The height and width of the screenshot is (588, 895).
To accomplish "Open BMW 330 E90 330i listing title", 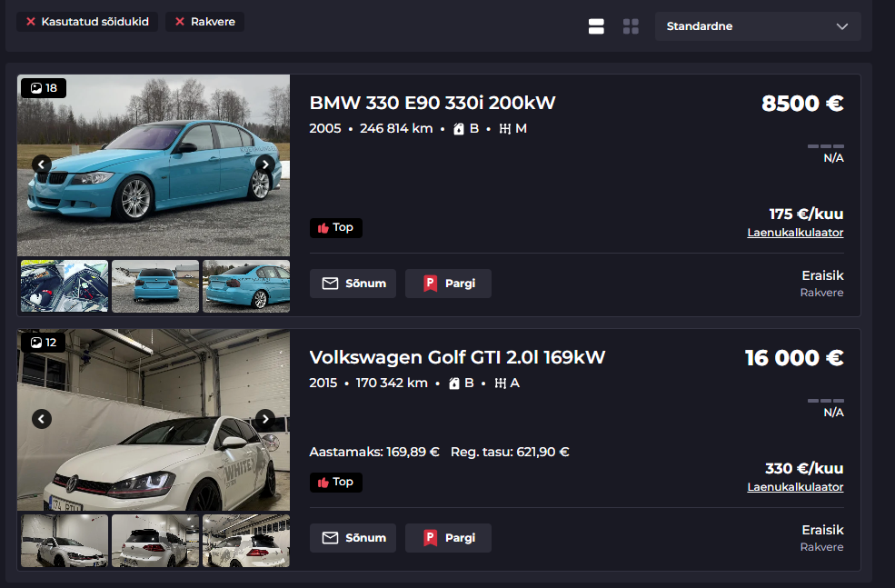I will point(432,103).
